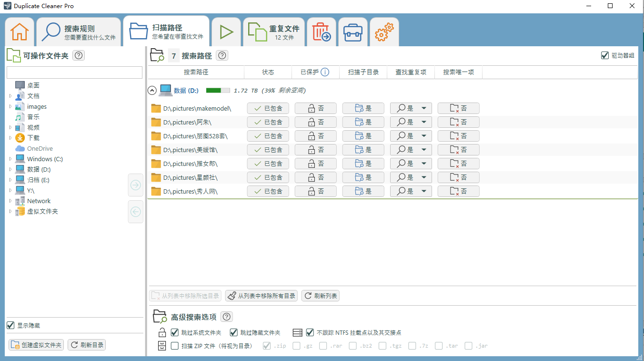Click help icon beside 可操作文件夹
The height and width of the screenshot is (361, 644).
79,56
